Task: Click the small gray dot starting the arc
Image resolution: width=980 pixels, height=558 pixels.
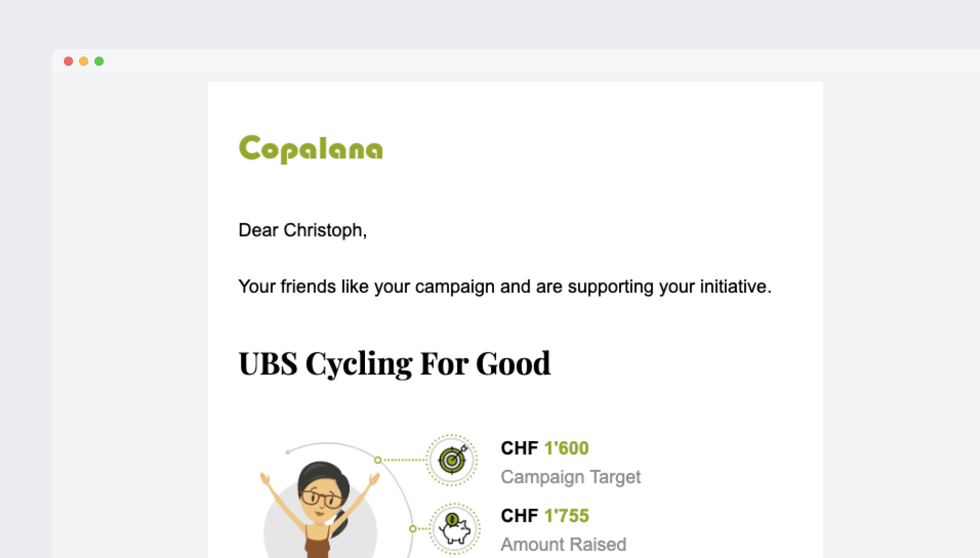Action: 288,452
